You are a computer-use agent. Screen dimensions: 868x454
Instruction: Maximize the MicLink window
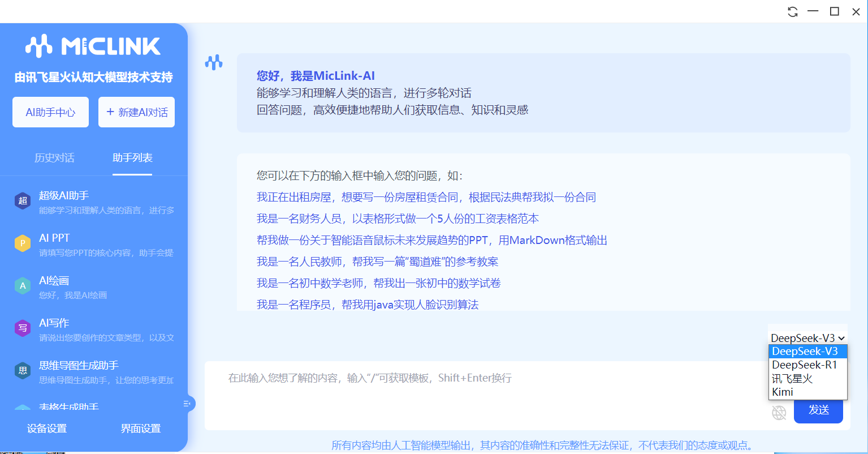pos(834,11)
